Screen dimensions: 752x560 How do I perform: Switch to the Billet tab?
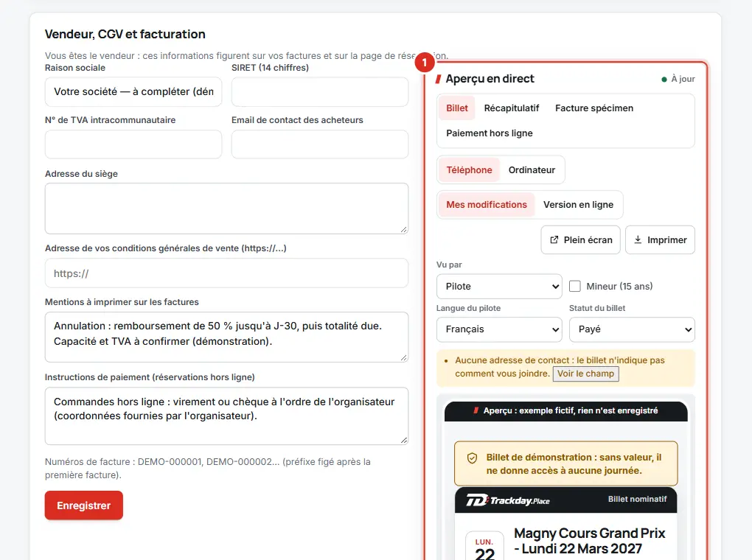click(456, 108)
